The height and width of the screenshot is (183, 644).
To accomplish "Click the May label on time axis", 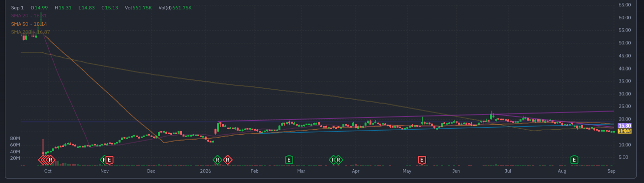I will click(x=407, y=171).
